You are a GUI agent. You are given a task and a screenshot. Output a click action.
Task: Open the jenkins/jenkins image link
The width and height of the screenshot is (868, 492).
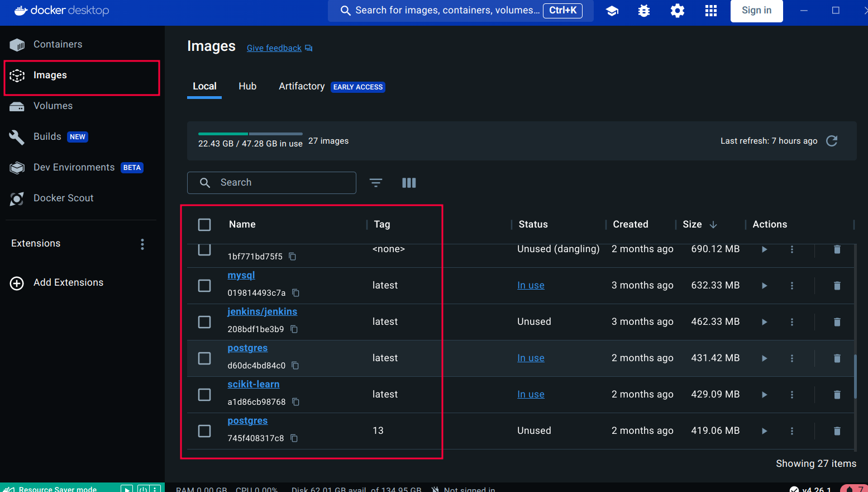click(x=262, y=311)
